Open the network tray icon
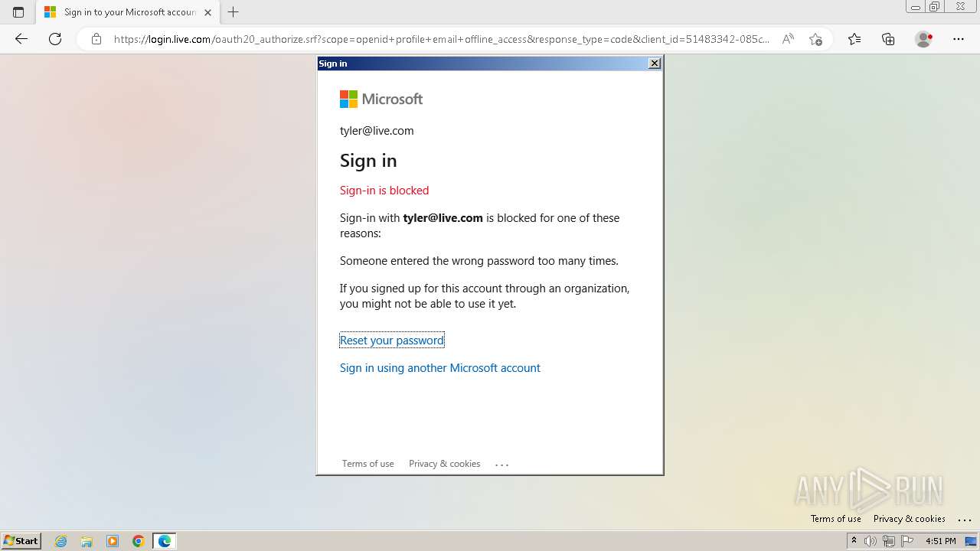 point(889,541)
